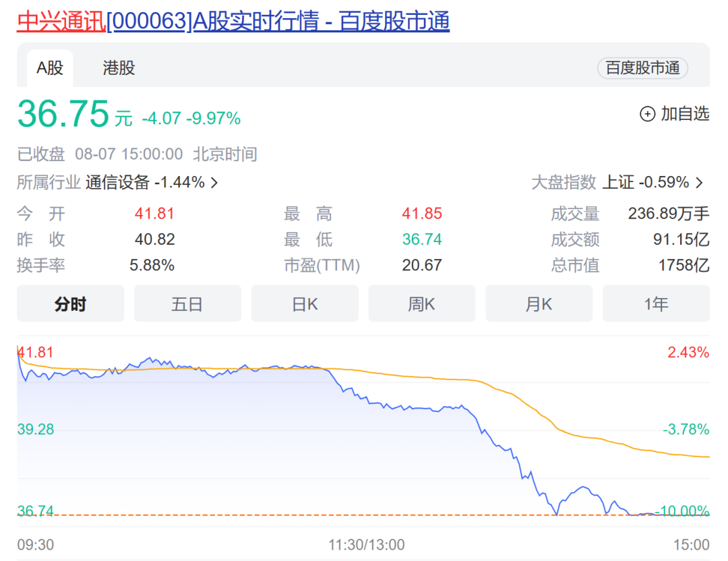Viewport: 728px width, 561px height.
Task: Click the chart's -10.00% axis label
Action: coord(681,511)
